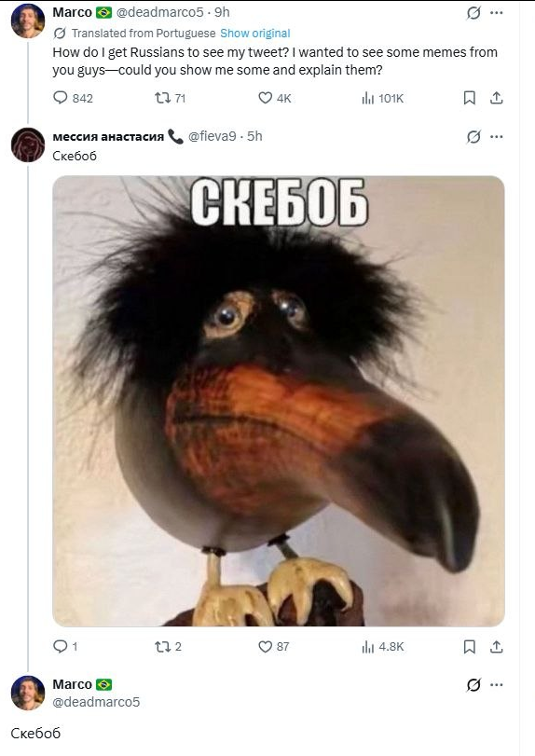Screen dimensions: 535x756
Task: Like Marco's tweet with 4K likes
Action: tap(275, 98)
